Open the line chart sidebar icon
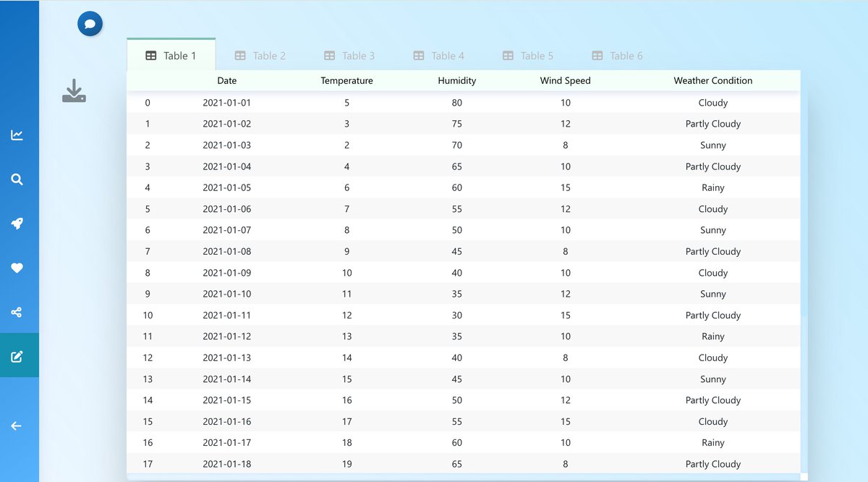868x482 pixels. coord(17,135)
